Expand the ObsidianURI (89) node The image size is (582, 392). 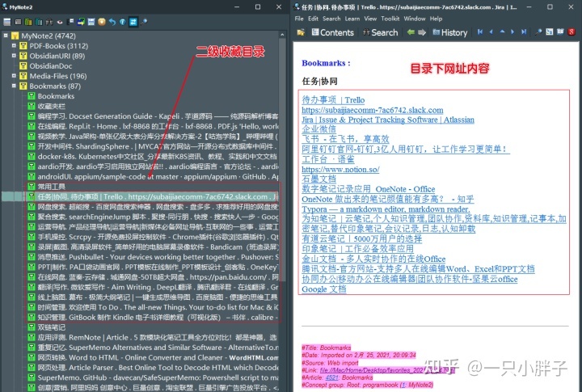click(x=14, y=55)
